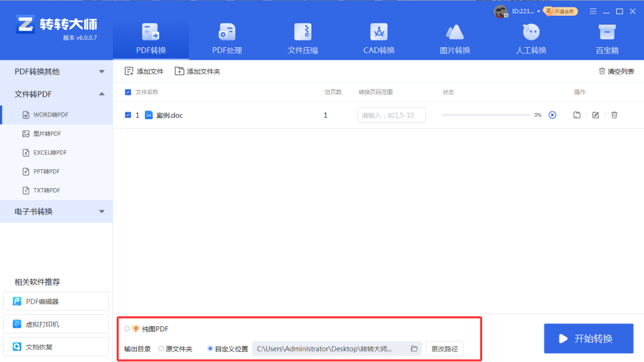
Task: Toggle the select-all 文件名称 checkbox
Action: [x=128, y=92]
